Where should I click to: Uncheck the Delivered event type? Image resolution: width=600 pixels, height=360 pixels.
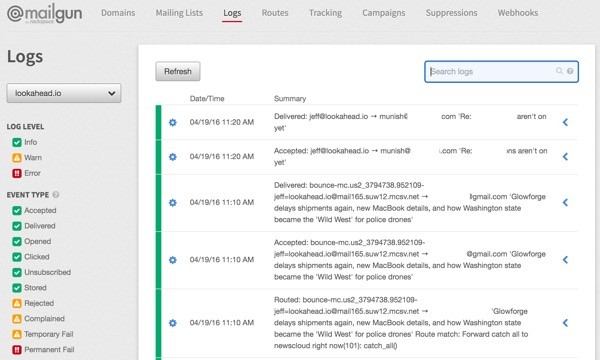(17, 226)
